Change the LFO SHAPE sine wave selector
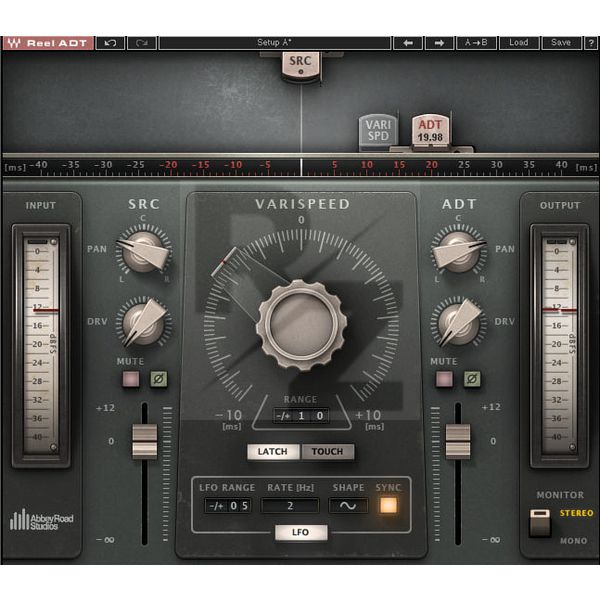The width and height of the screenshot is (600, 600). (x=348, y=506)
